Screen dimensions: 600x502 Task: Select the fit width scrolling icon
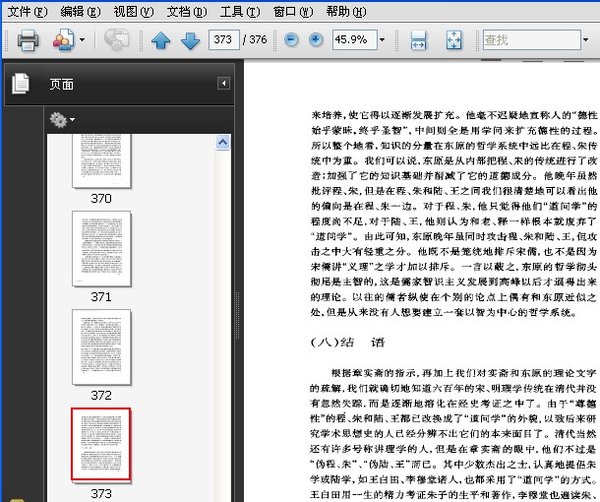pyautogui.click(x=419, y=41)
